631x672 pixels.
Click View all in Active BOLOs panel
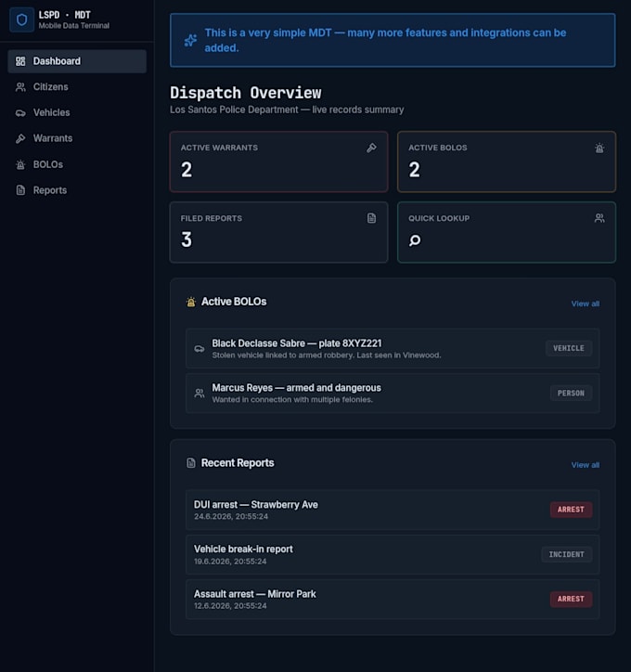tap(586, 304)
